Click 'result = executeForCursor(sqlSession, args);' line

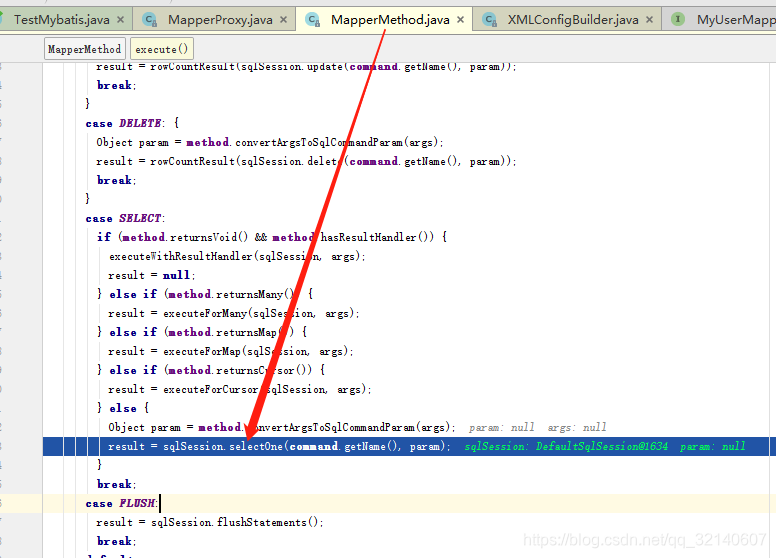pos(240,389)
